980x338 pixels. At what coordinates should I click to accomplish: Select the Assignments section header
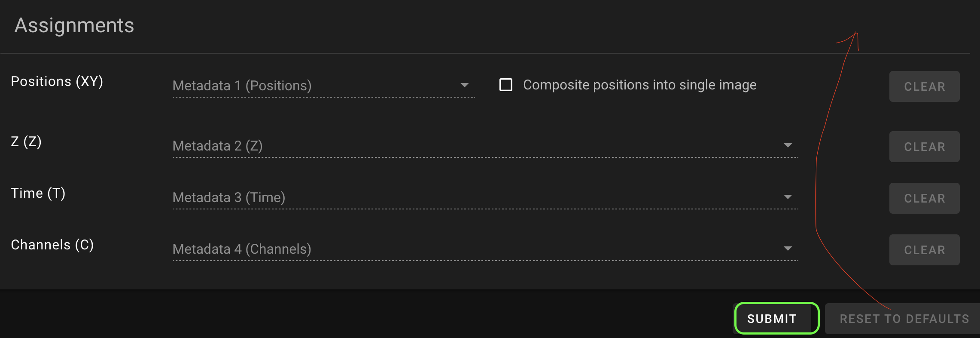tap(74, 25)
